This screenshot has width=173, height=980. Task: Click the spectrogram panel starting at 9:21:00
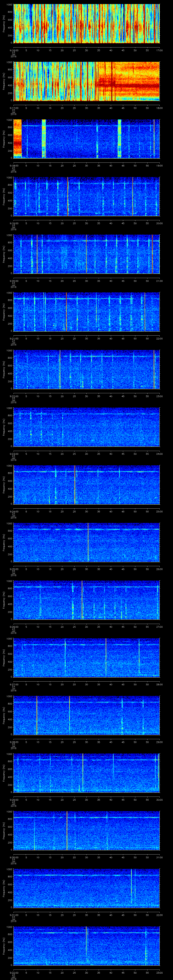[86, 312]
